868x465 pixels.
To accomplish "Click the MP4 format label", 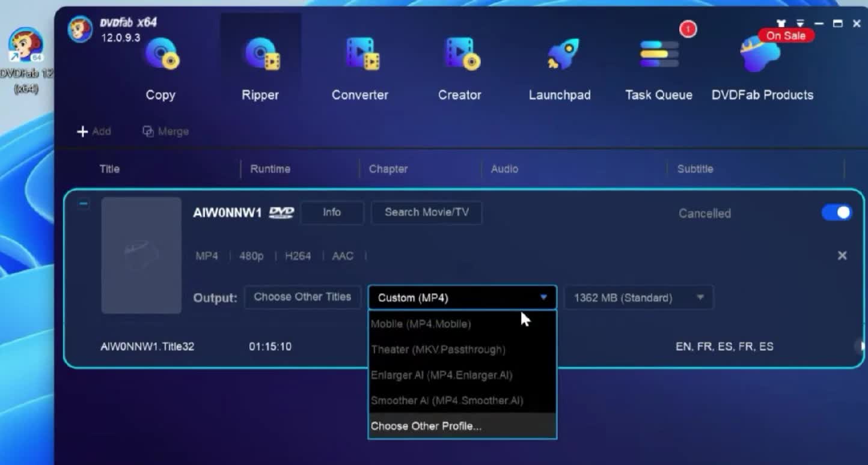I will click(207, 256).
